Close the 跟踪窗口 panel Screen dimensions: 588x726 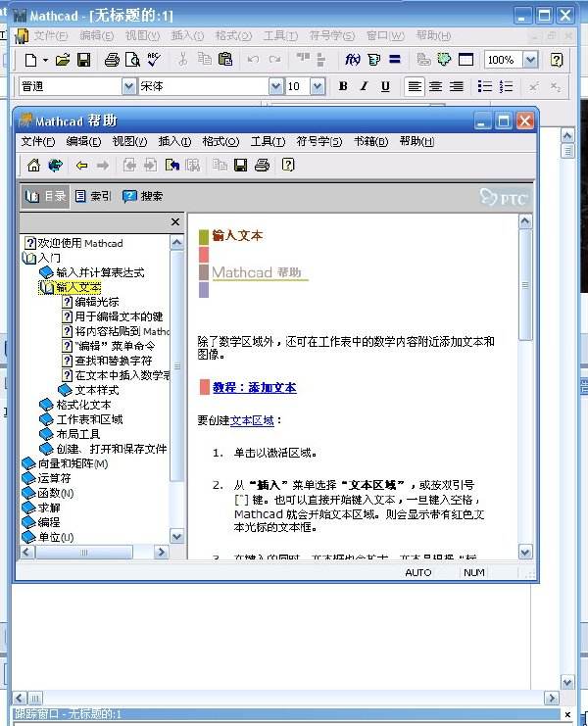[567, 714]
